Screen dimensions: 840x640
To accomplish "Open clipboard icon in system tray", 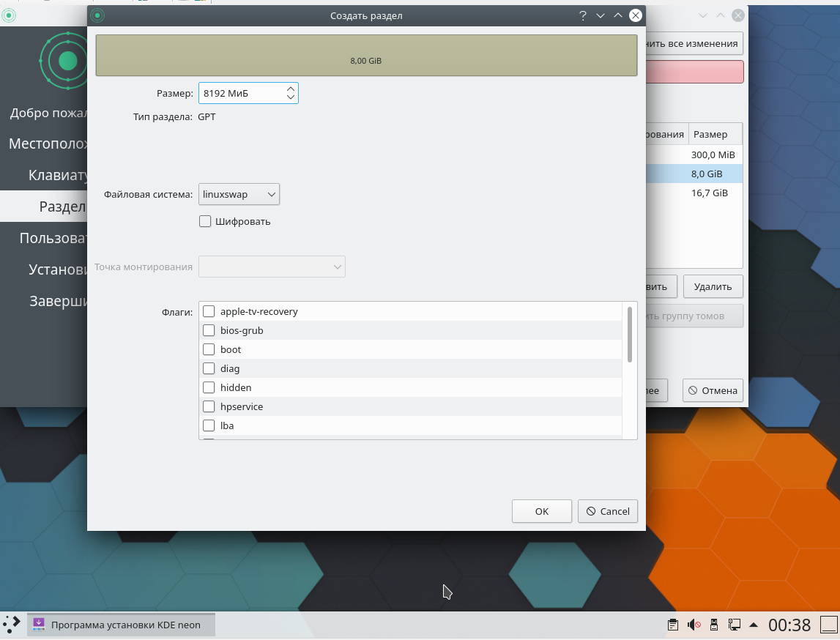I will click(x=673, y=625).
